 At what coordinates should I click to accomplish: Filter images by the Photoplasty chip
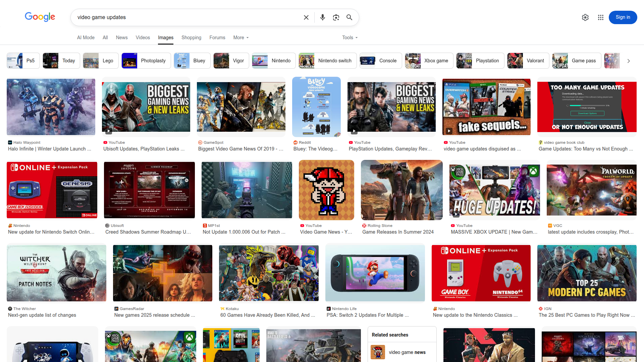click(x=146, y=61)
